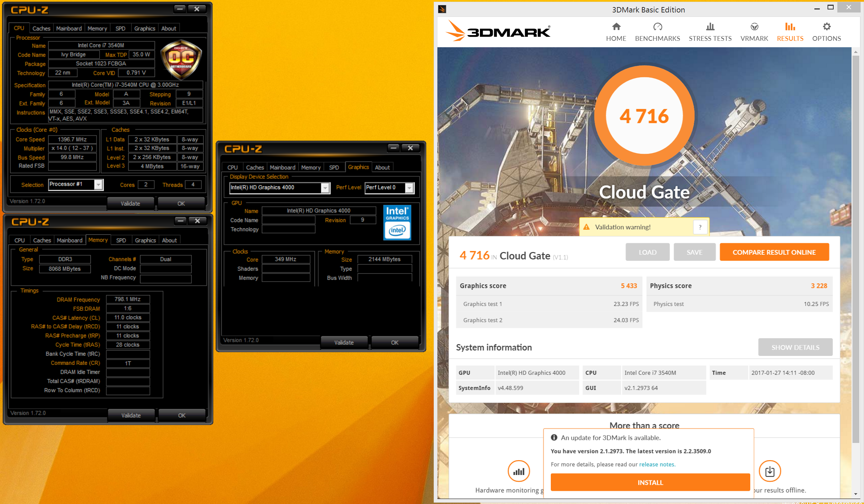This screenshot has height=504, width=864.
Task: Open the VRMark icon
Action: 754,26
